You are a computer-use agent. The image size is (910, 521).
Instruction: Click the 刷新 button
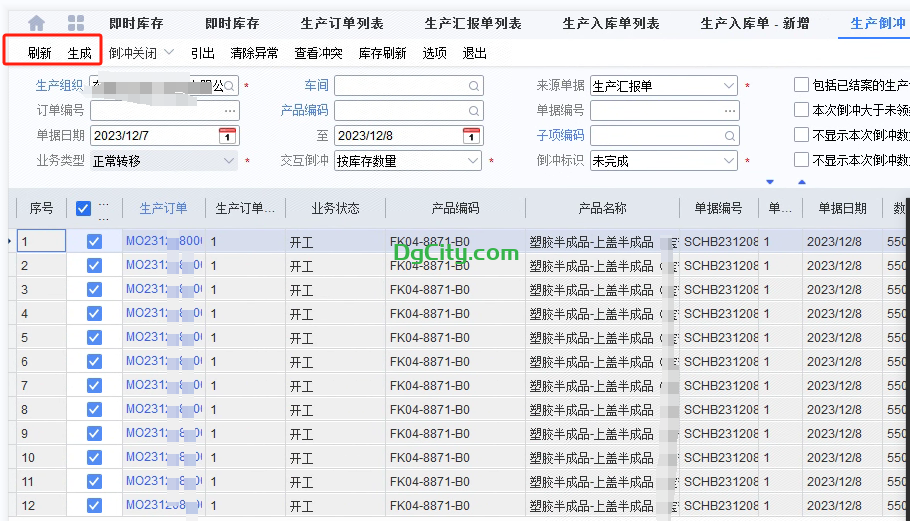pos(40,53)
